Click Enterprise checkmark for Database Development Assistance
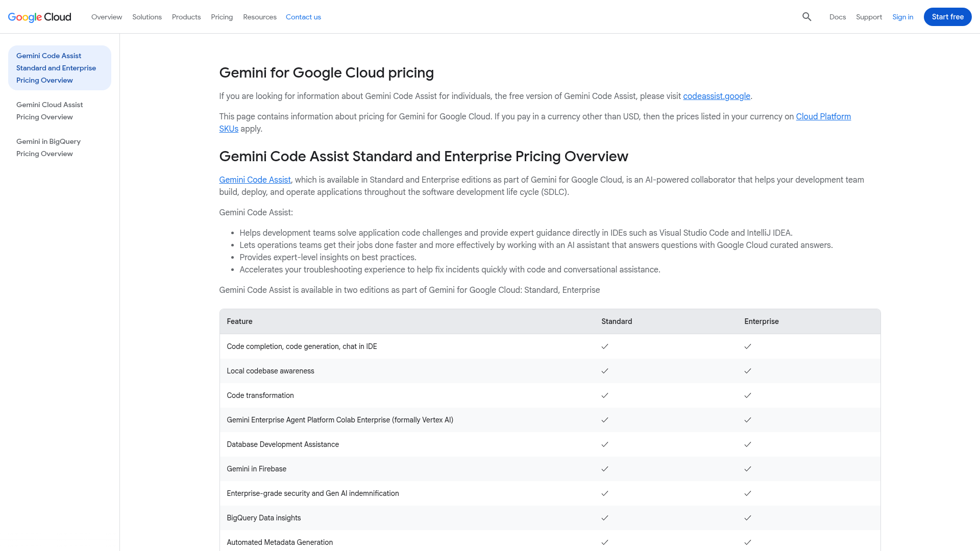Screen dimensions: 980x551 coord(748,444)
